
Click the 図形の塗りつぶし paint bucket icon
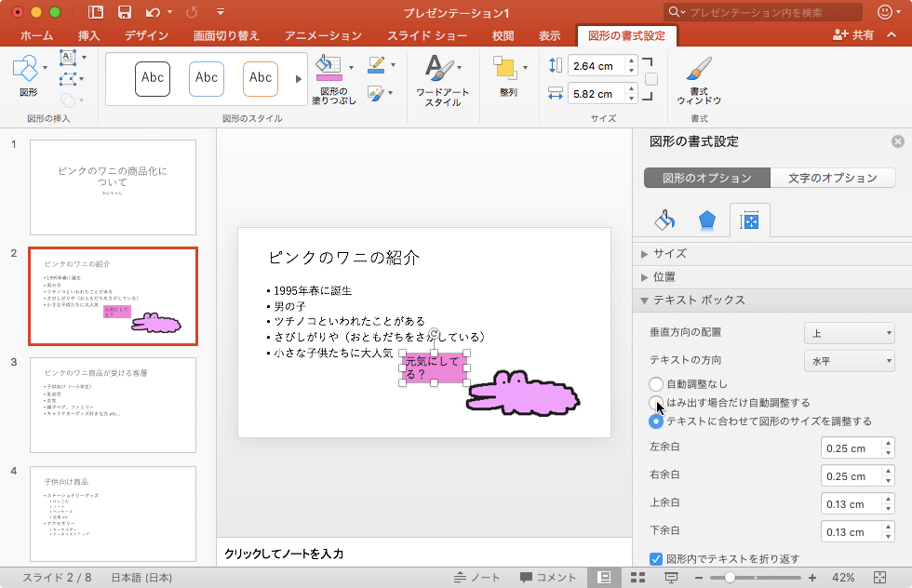coord(329,67)
